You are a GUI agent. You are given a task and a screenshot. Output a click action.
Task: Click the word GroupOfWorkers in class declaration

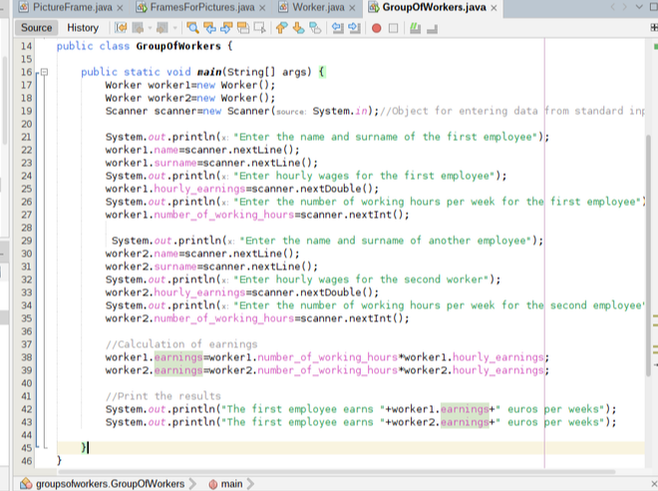178,46
